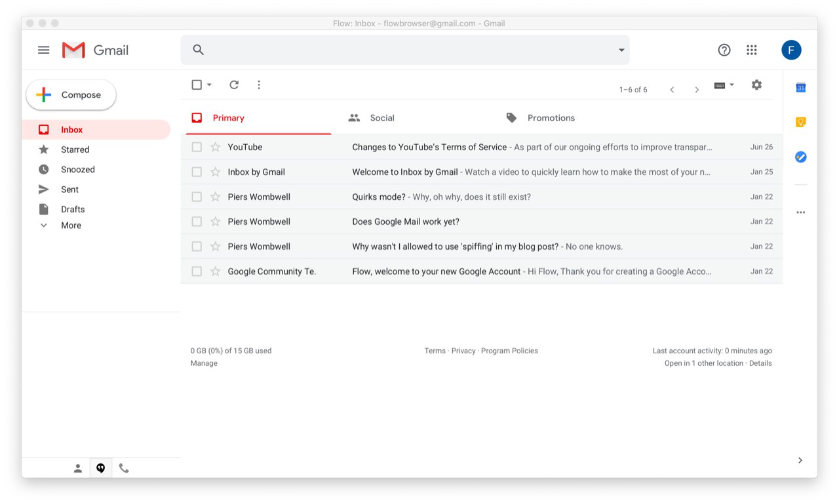Open Hangouts conversations icon

(x=100, y=468)
